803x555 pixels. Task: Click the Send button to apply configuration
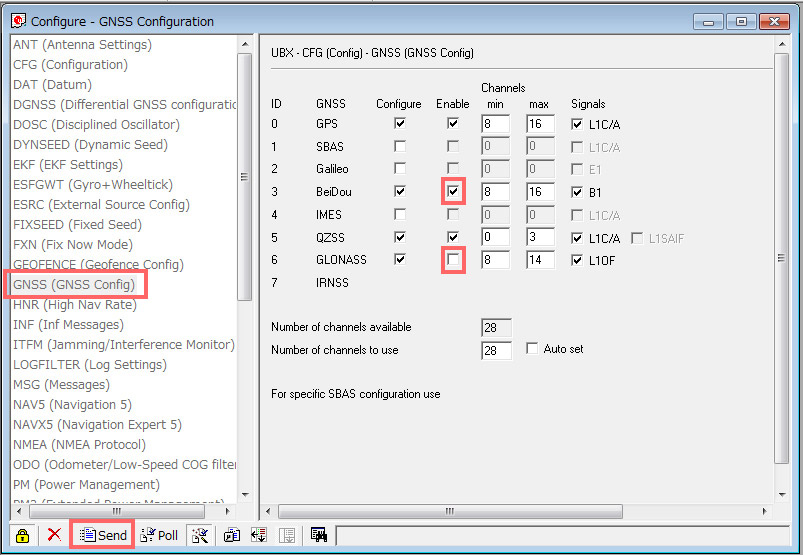click(x=103, y=535)
